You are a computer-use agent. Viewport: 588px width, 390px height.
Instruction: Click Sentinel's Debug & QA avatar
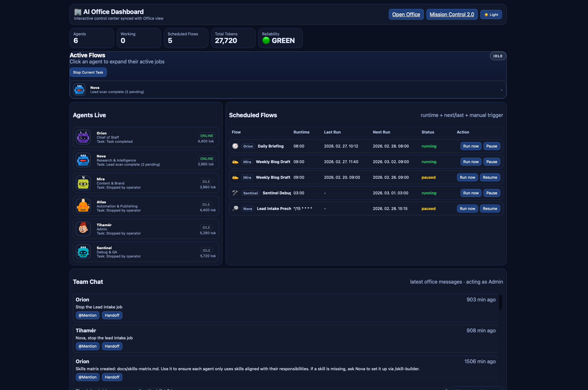83,252
